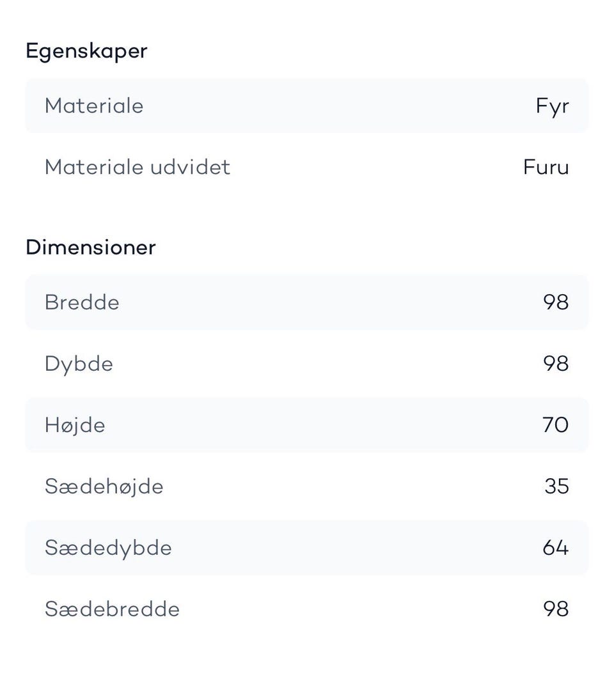Select the Materiale udvidet row
Screen dimensions: 614x700
pos(307,167)
